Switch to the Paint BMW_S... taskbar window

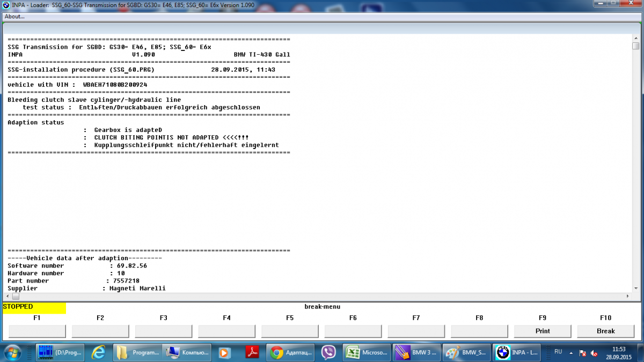point(467,353)
